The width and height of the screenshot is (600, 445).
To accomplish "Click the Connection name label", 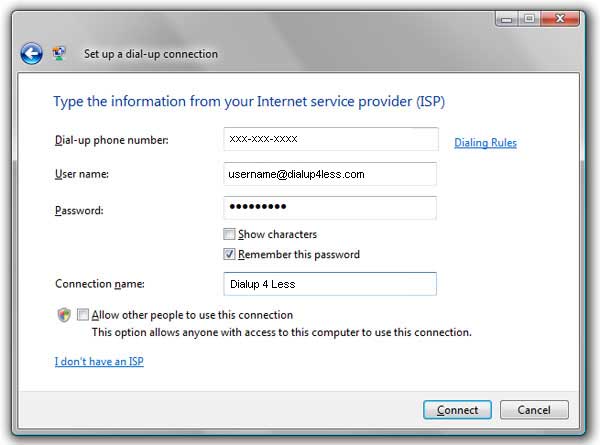I will coord(100,284).
